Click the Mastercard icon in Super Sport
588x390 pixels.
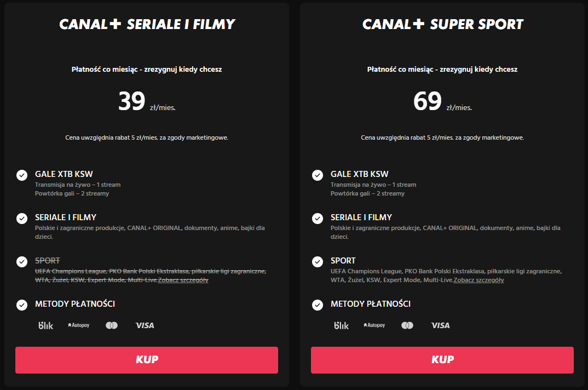407,325
